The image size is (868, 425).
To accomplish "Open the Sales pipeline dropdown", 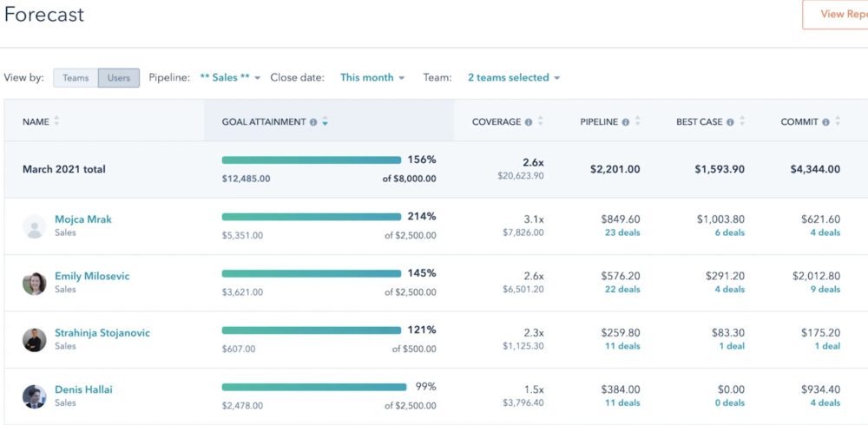I will point(230,78).
